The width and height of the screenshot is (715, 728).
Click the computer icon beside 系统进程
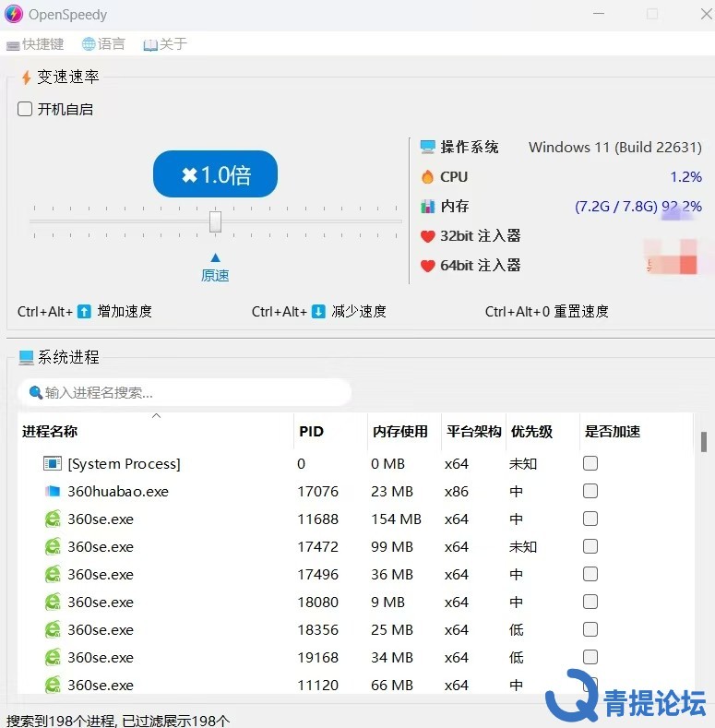point(27,357)
